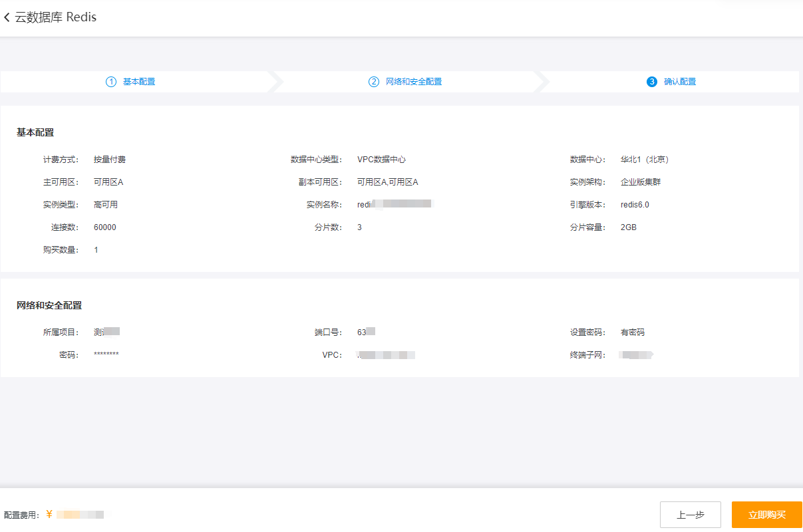
Task: Click the 按量付费 billing method value
Action: coord(110,160)
